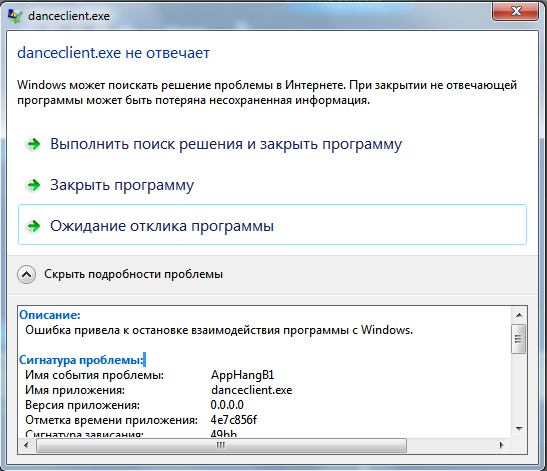Image resolution: width=547 pixels, height=471 pixels.
Task: Click the Ошибка привела к остановке description text
Action: point(219,330)
